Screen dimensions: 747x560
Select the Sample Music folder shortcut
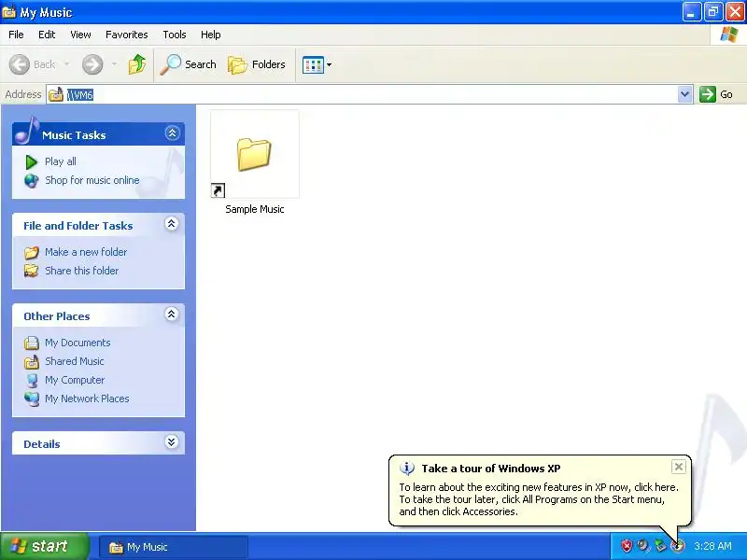(254, 154)
